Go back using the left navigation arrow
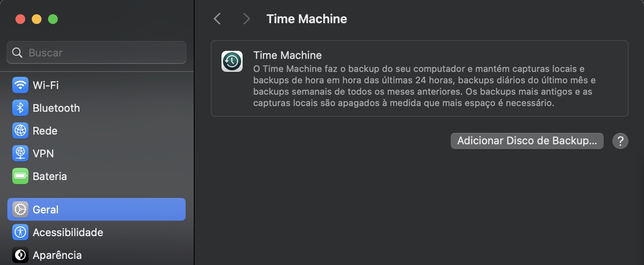This screenshot has height=265, width=644. click(x=217, y=19)
